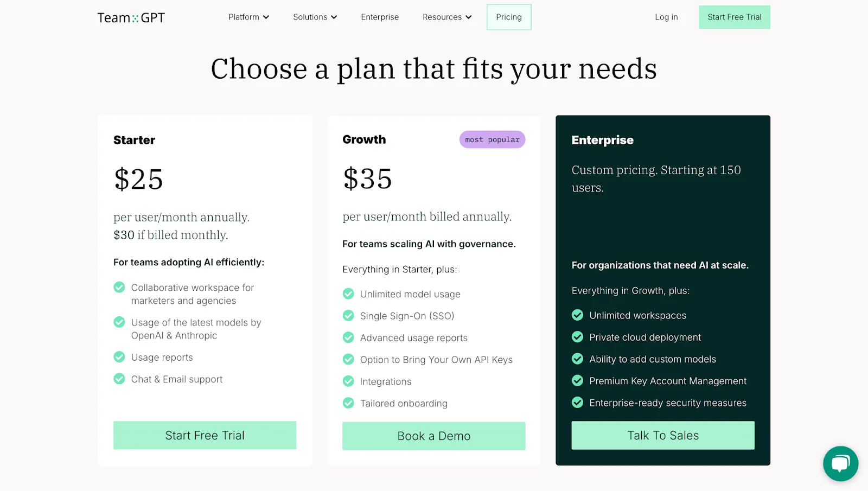Click the checkmark beside Single Sign-On
Image resolution: width=868 pixels, height=491 pixels.
(348, 315)
